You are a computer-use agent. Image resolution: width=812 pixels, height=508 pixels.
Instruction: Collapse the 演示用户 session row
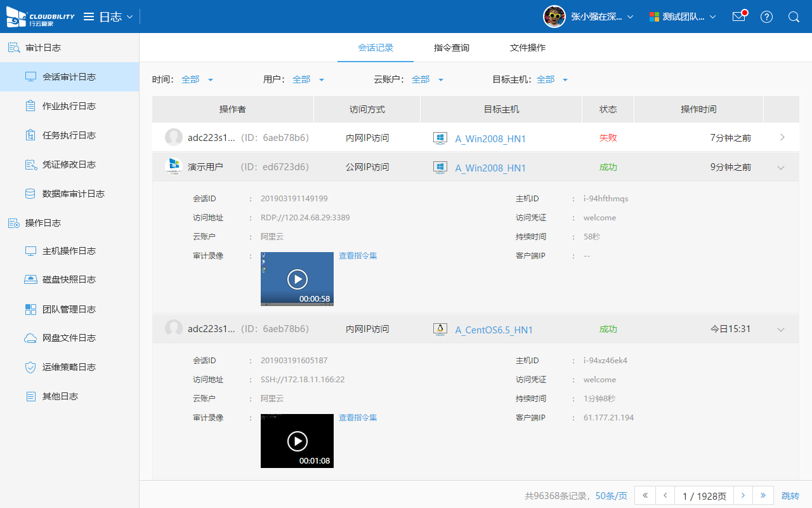781,168
